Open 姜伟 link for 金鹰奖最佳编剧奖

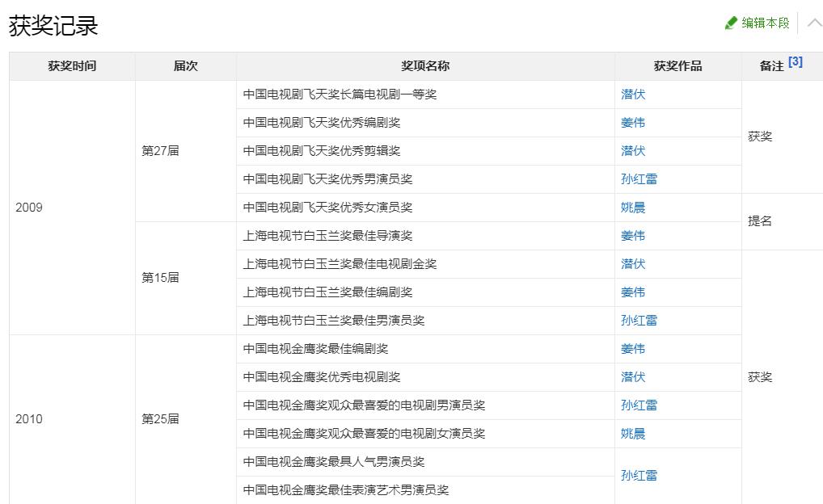pos(633,348)
